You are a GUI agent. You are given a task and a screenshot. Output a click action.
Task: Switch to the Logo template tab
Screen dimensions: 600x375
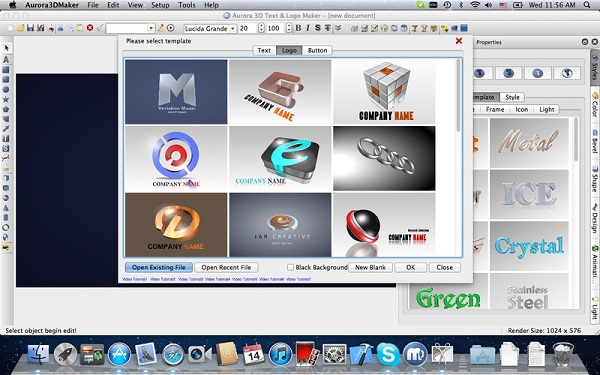click(289, 50)
